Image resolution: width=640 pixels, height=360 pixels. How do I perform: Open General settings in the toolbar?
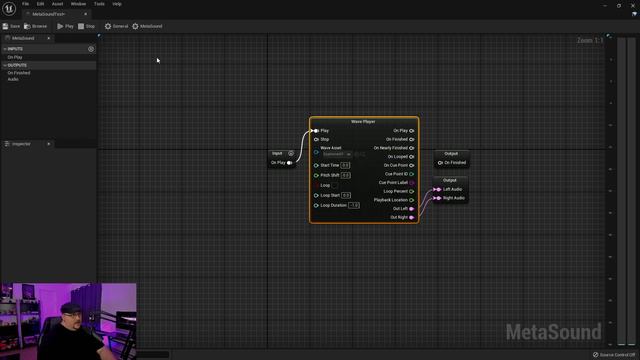coord(116,26)
